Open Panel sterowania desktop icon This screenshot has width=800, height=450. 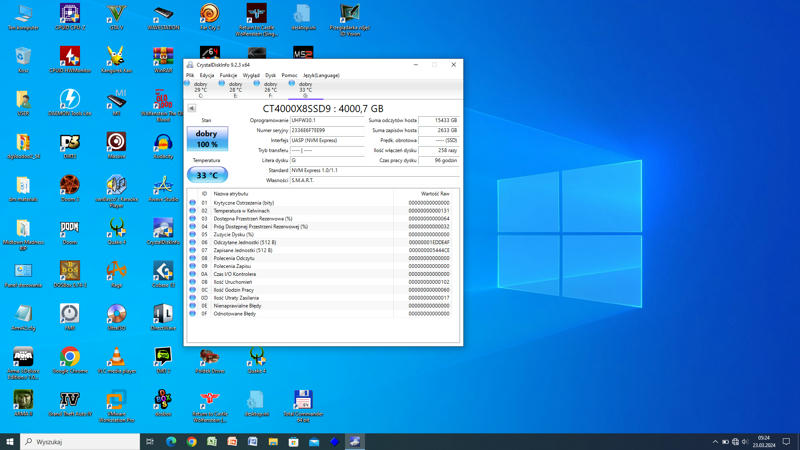pos(23,274)
